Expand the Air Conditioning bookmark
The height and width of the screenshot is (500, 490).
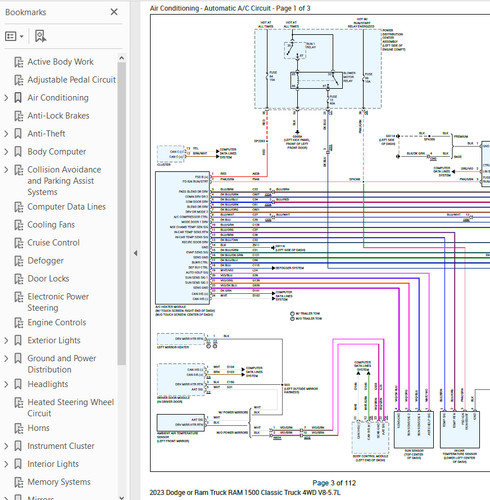tap(6, 98)
